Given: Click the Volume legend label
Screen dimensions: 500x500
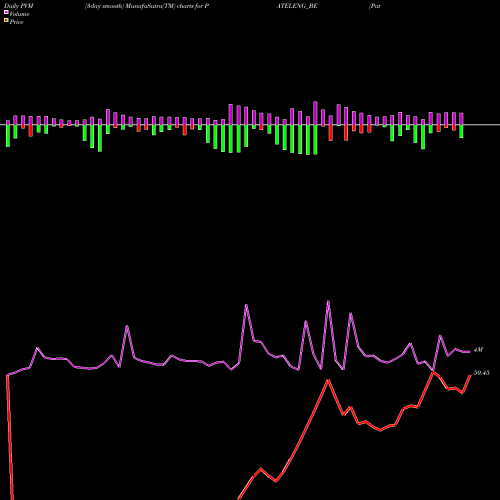Looking at the screenshot, I should pos(19,14).
